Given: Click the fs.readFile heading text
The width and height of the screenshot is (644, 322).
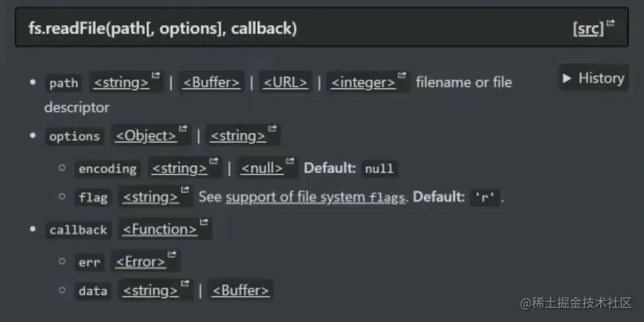Looking at the screenshot, I should pos(162,29).
